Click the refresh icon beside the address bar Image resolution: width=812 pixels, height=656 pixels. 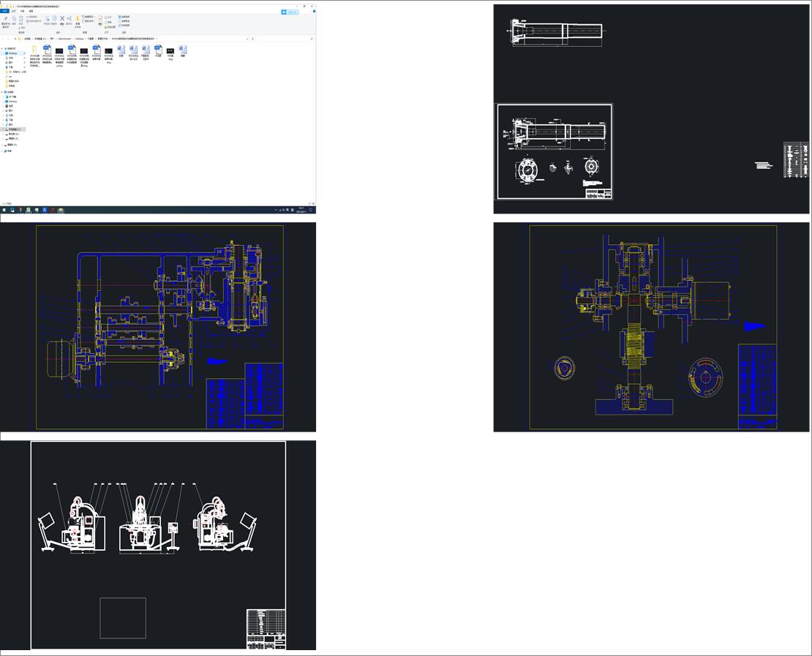(x=252, y=39)
